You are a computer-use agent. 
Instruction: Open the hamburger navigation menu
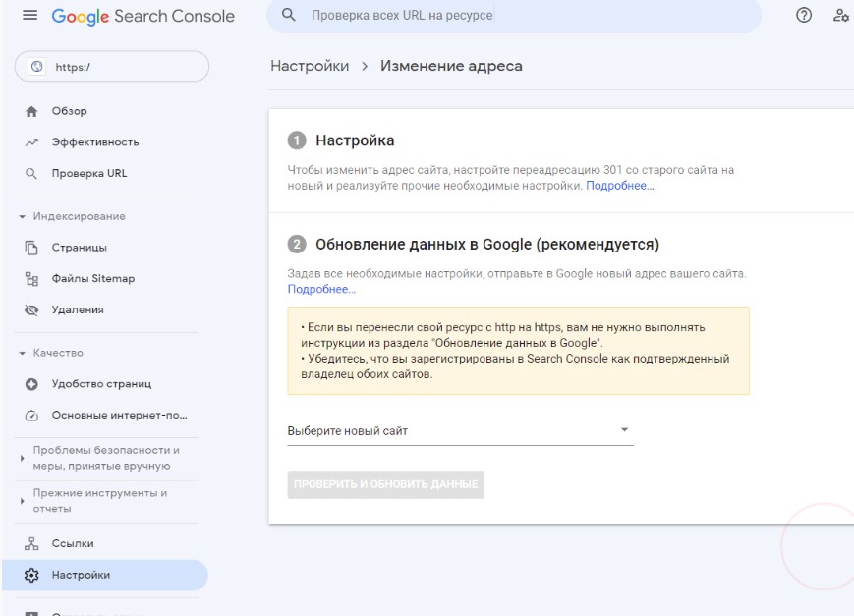click(x=29, y=16)
